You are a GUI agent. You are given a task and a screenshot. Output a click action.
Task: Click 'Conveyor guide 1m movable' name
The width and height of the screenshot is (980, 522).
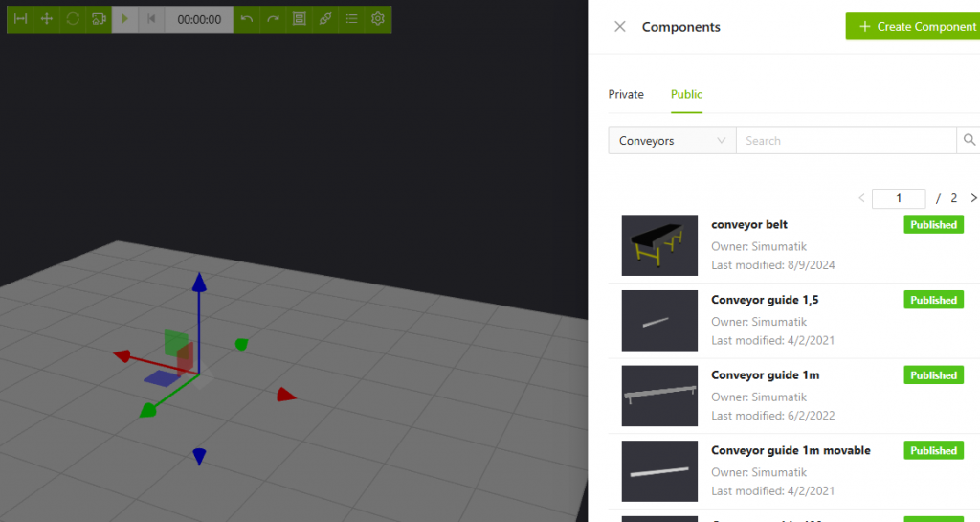(x=791, y=451)
